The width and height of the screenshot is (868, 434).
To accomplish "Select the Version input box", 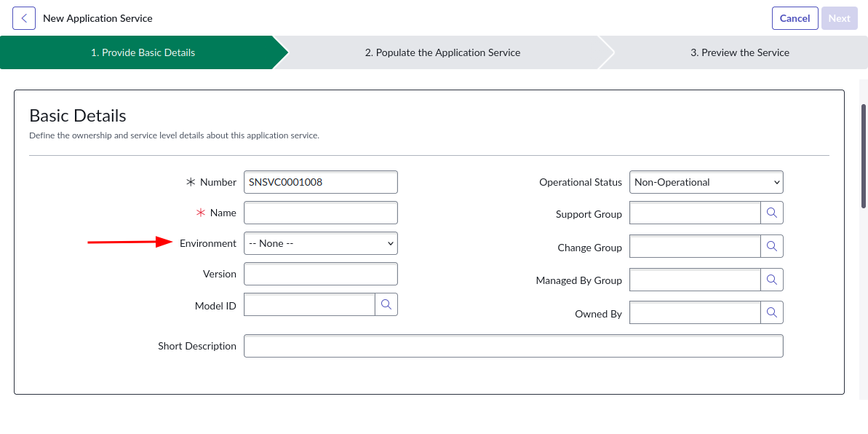I will click(x=321, y=274).
